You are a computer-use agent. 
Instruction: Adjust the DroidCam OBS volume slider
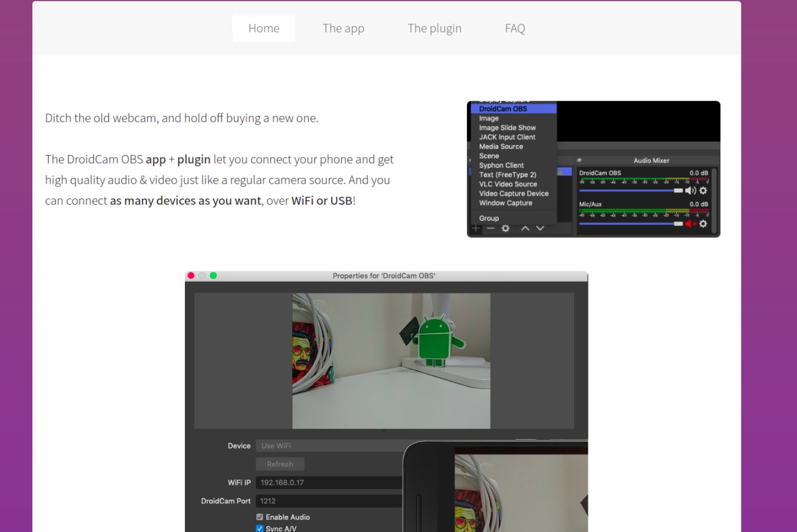pos(631,190)
